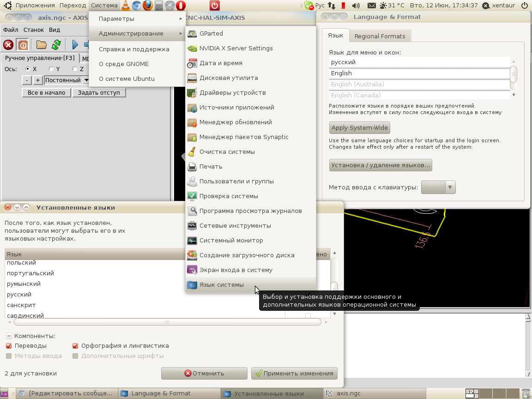
Task: Open the System monitor icon (Системный монитор)
Action: pyautogui.click(x=192, y=241)
